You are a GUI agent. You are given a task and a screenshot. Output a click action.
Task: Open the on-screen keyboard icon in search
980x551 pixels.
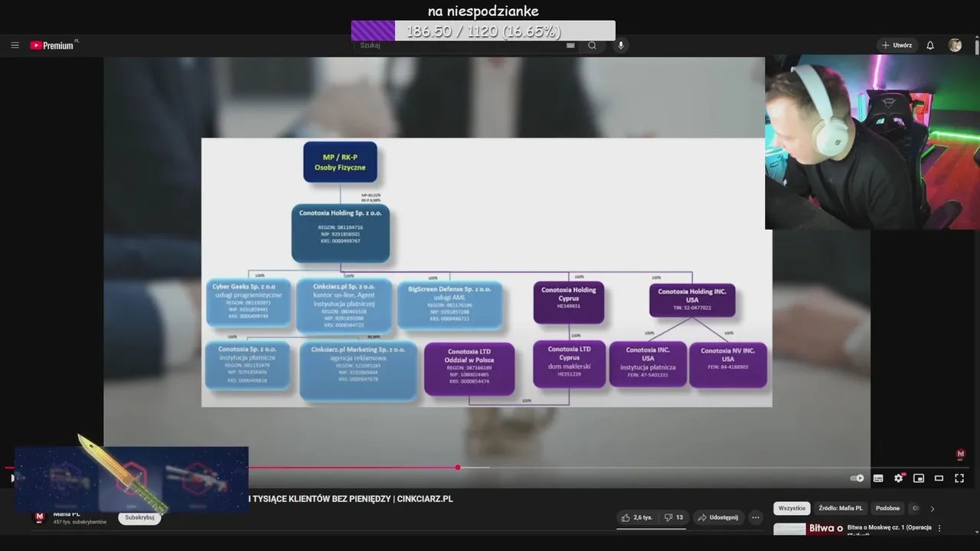pos(570,45)
